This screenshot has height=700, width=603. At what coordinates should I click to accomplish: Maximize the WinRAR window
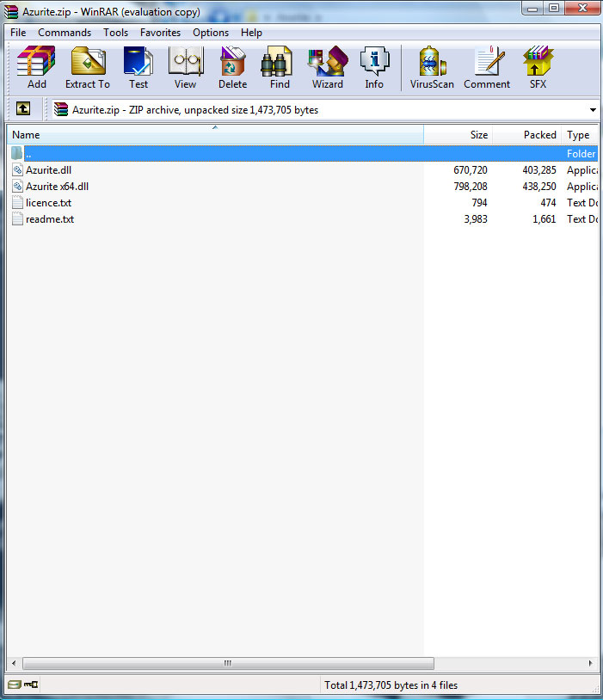click(554, 9)
